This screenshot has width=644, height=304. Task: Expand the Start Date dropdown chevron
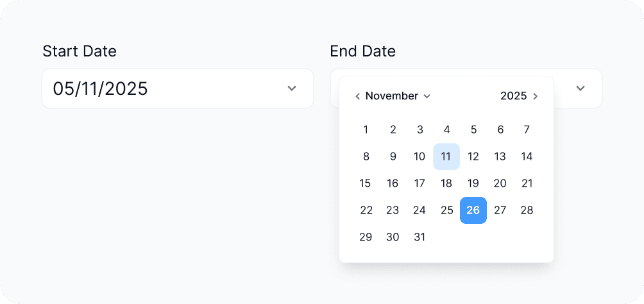click(292, 89)
